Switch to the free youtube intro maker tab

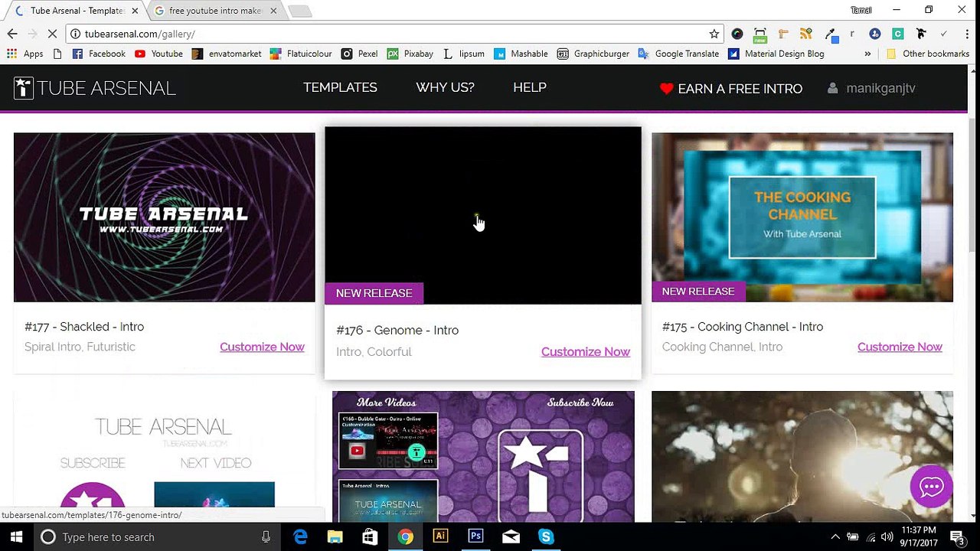point(214,11)
